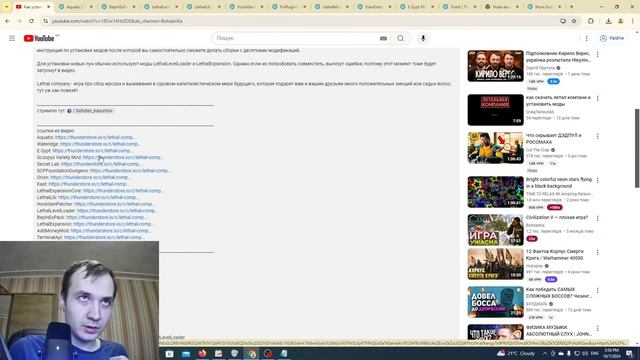Open the E Gypt thunderstore link
This screenshot has height=360, width=640.
93,151
